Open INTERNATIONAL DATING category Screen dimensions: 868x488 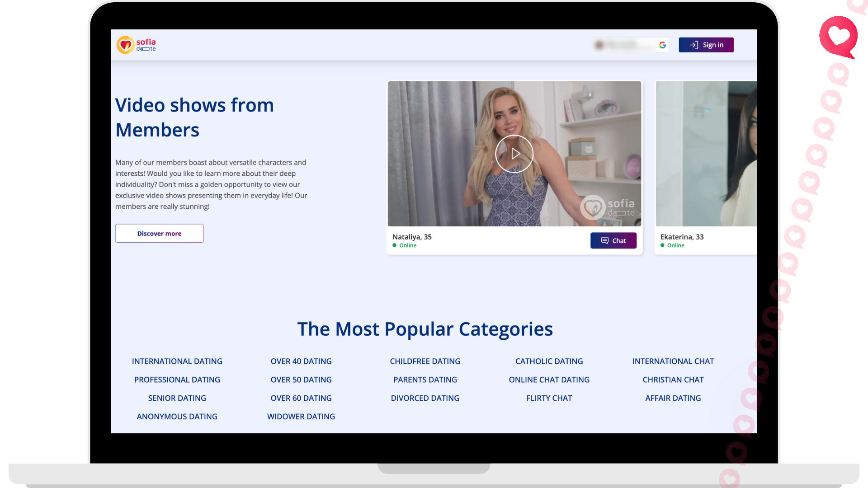(x=177, y=361)
